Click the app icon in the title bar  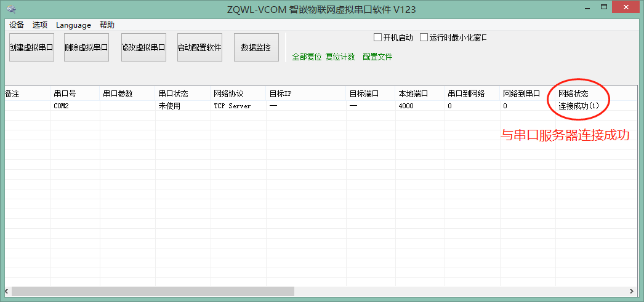[12, 9]
